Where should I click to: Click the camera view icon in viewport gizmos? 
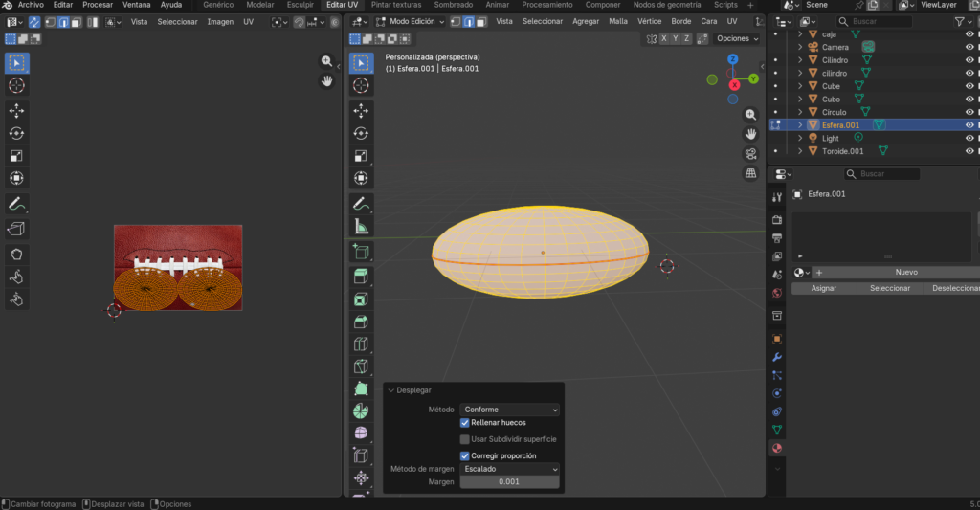tap(750, 153)
